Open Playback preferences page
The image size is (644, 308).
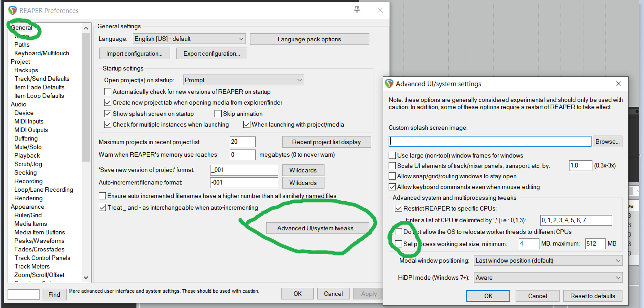27,155
